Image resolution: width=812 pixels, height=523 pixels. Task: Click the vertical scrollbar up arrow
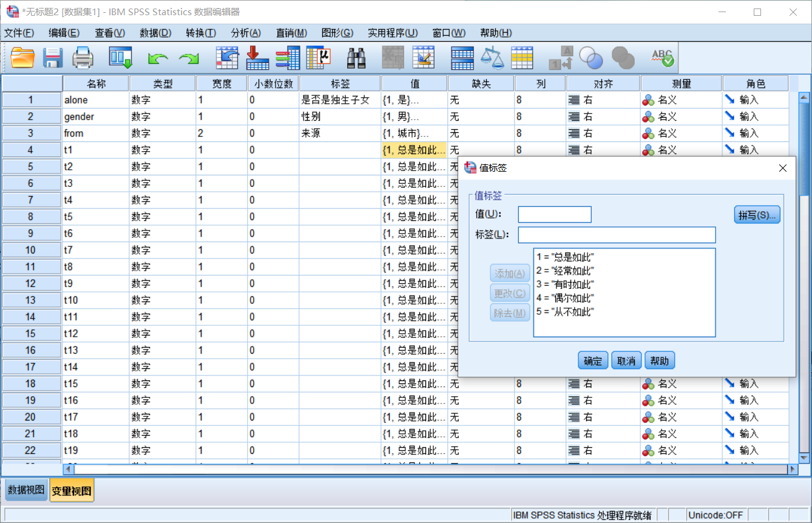(x=804, y=96)
